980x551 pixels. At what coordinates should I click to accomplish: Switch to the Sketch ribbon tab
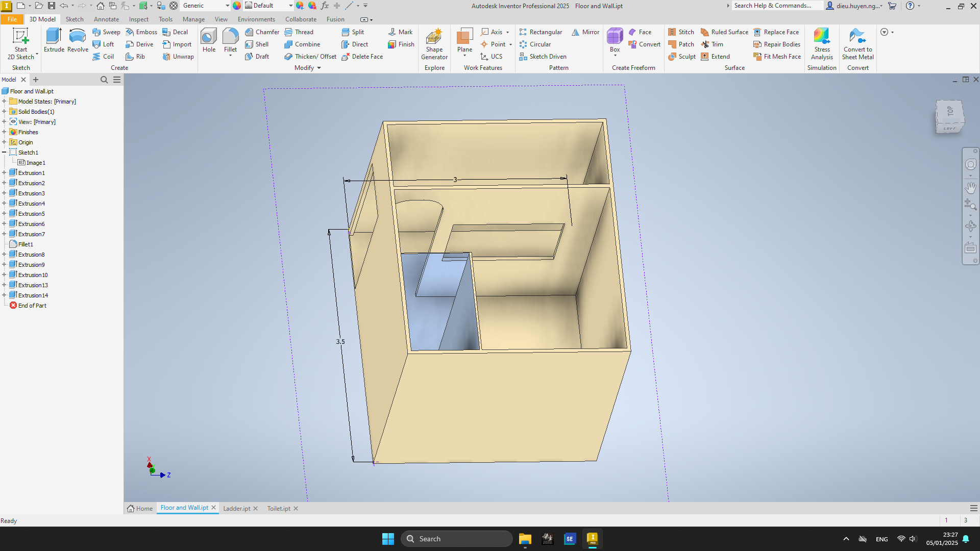pyautogui.click(x=75, y=19)
